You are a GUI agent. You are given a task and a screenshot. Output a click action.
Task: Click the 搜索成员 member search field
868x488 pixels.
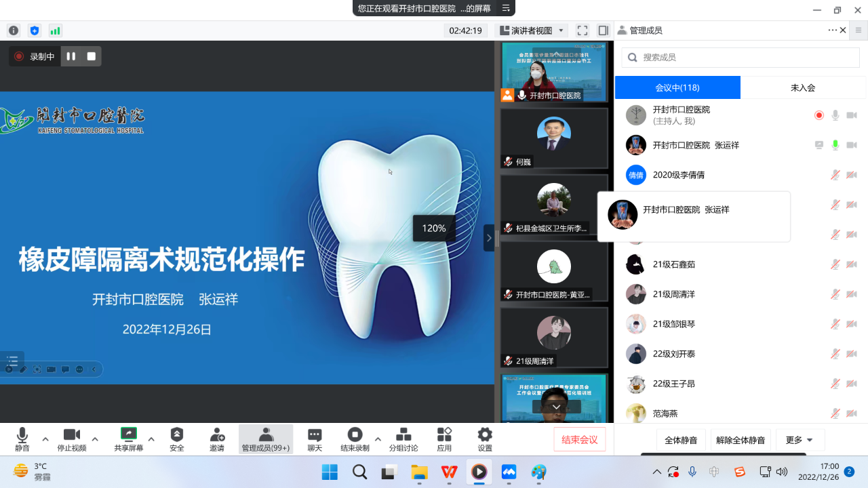pos(739,57)
